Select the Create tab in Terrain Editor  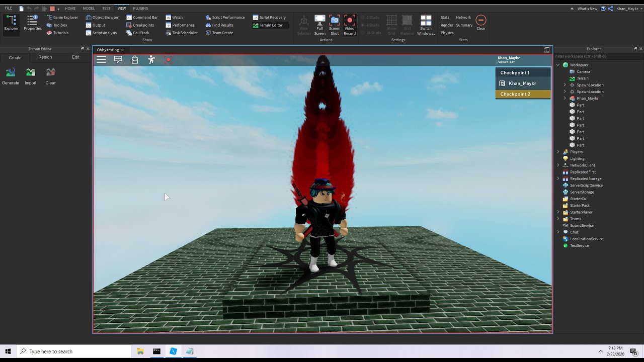pos(15,57)
